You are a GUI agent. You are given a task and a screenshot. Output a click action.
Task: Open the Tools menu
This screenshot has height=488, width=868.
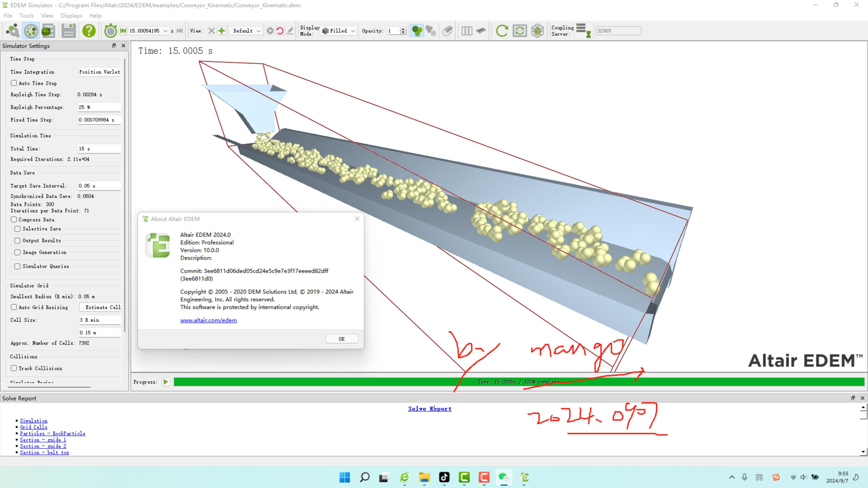click(26, 16)
